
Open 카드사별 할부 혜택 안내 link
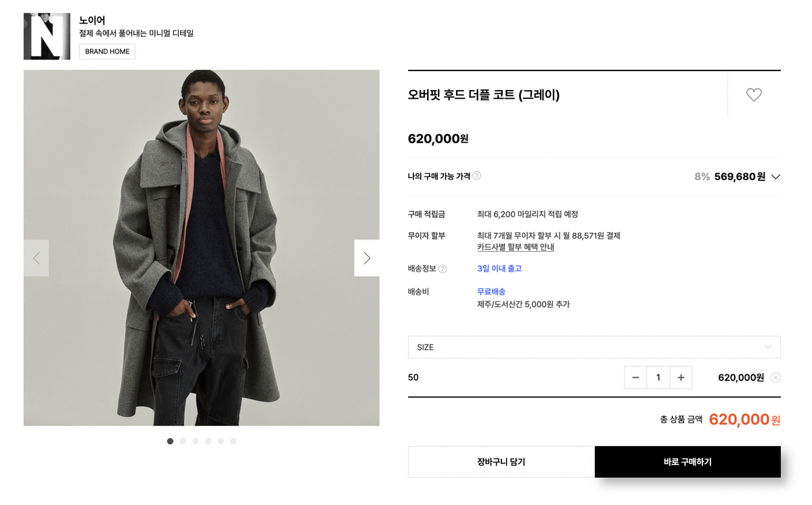tap(516, 247)
